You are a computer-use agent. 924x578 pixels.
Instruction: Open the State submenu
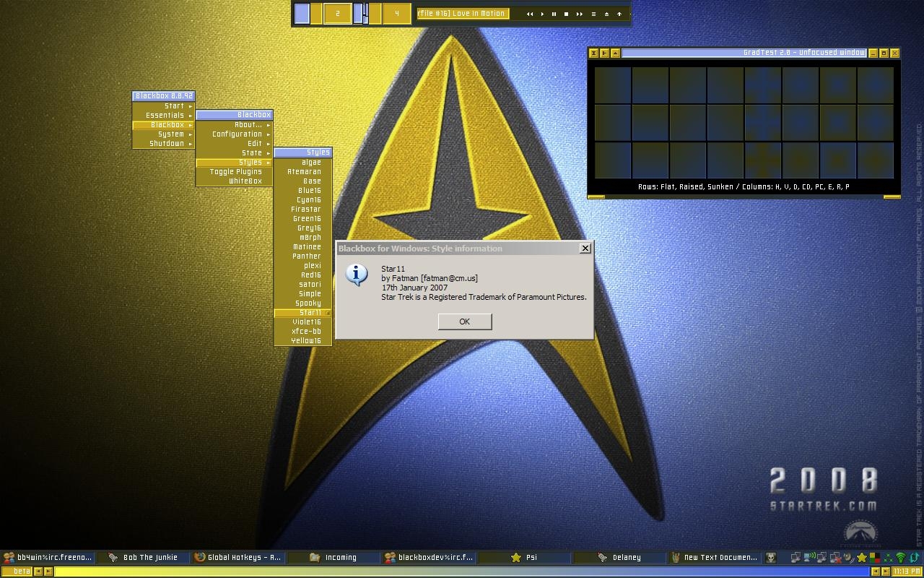coord(234,153)
